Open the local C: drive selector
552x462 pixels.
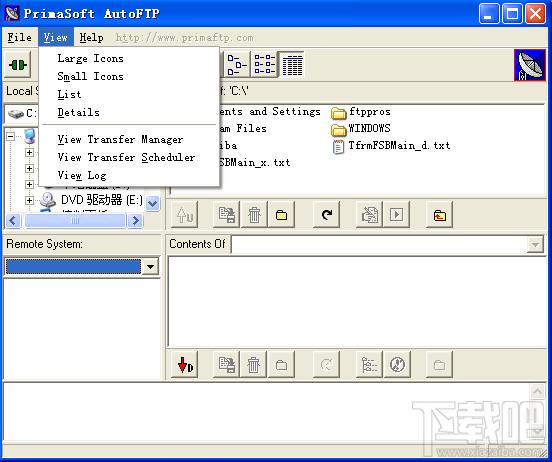(22, 113)
